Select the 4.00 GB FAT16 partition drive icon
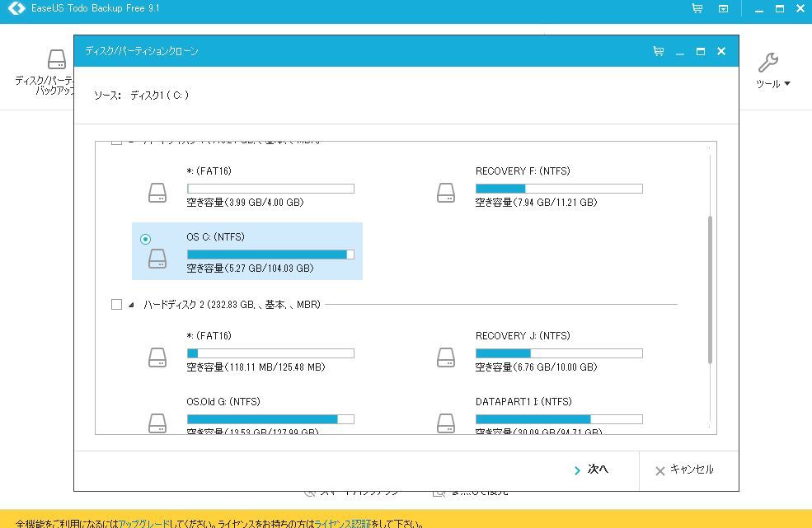The height and width of the screenshot is (528, 812). click(x=157, y=193)
